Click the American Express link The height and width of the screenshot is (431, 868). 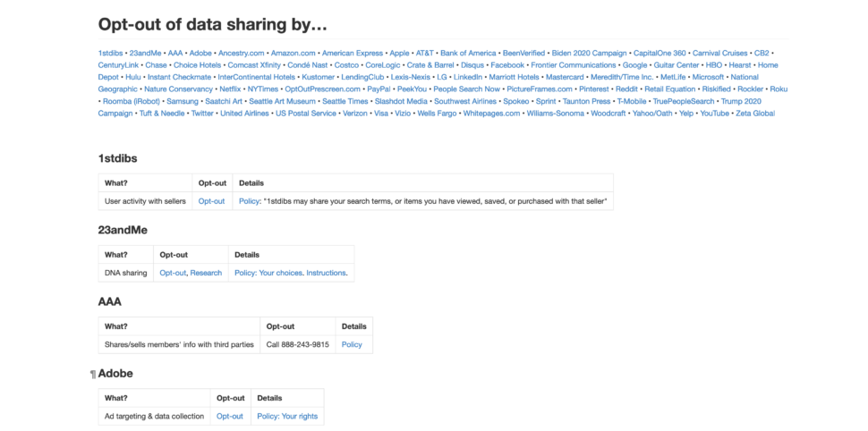pos(352,53)
